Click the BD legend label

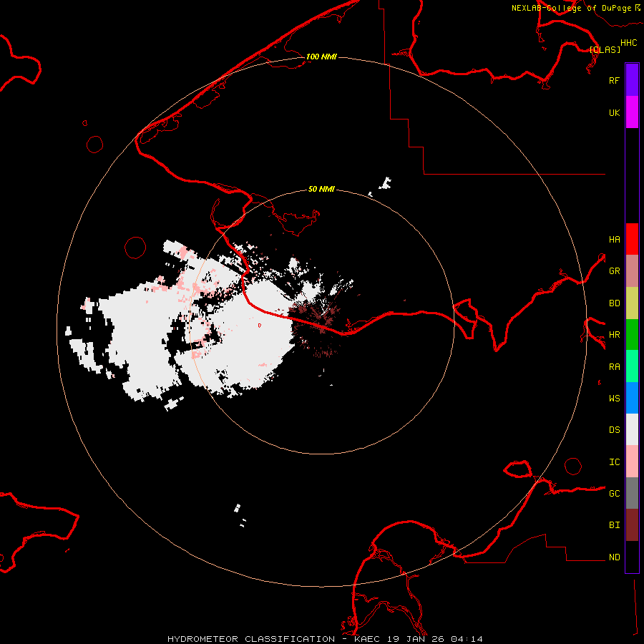click(x=614, y=303)
